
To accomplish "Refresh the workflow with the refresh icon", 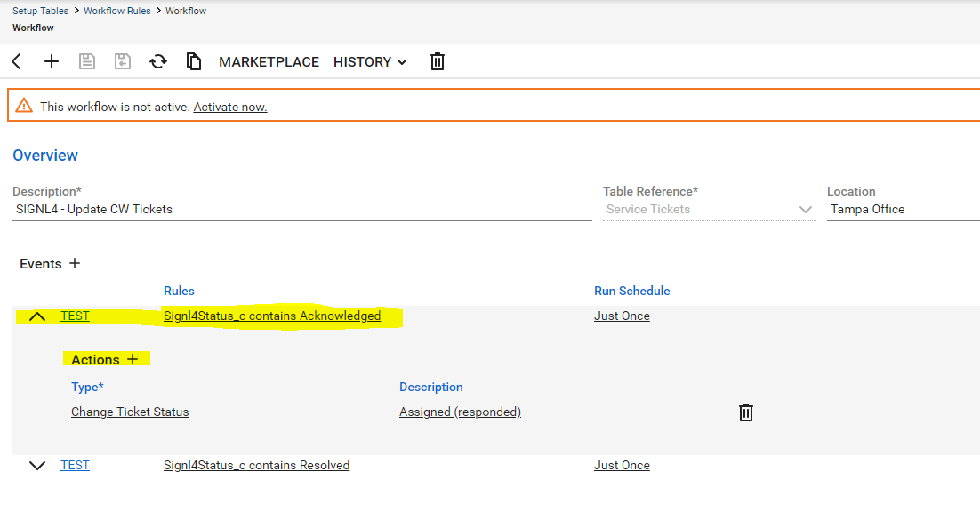I will 158,61.
